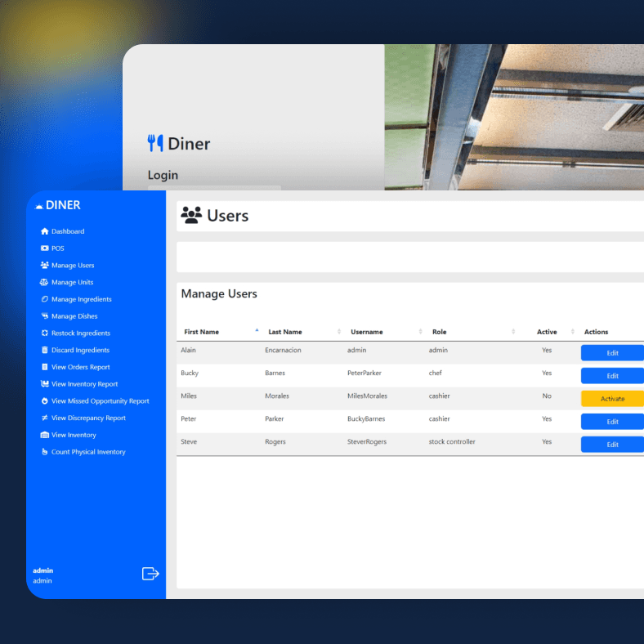644x644 pixels.
Task: Log out using the sidebar exit icon
Action: tap(150, 574)
